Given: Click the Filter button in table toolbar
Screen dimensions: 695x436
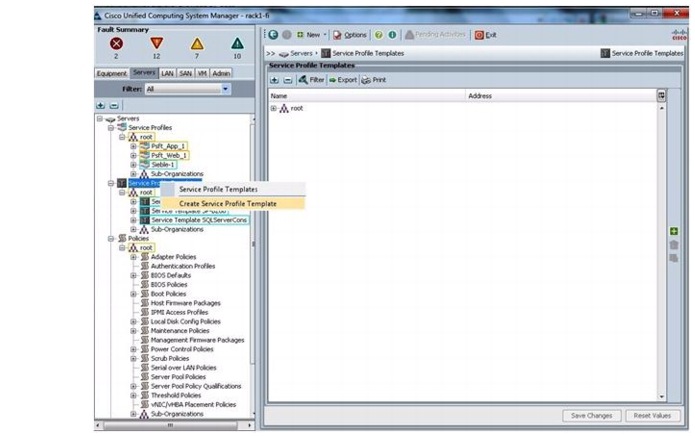Looking at the screenshot, I should 311,80.
